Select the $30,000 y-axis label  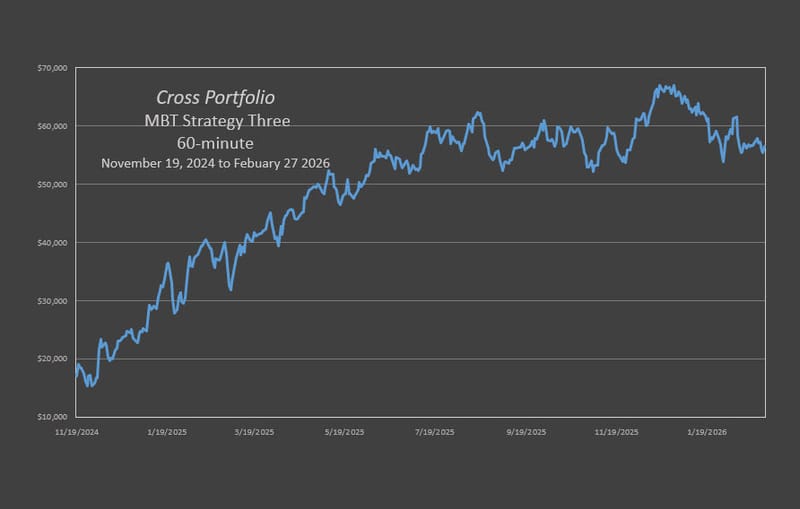point(51,300)
